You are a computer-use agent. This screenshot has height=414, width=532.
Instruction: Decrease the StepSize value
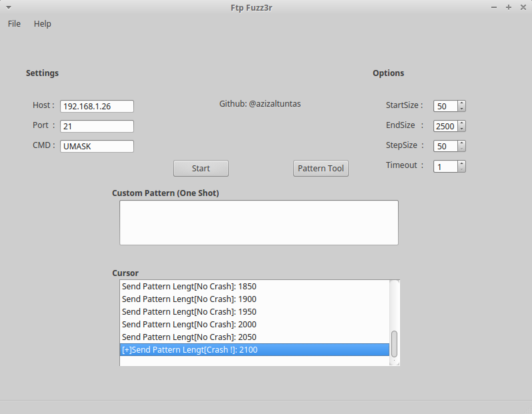[461, 149]
